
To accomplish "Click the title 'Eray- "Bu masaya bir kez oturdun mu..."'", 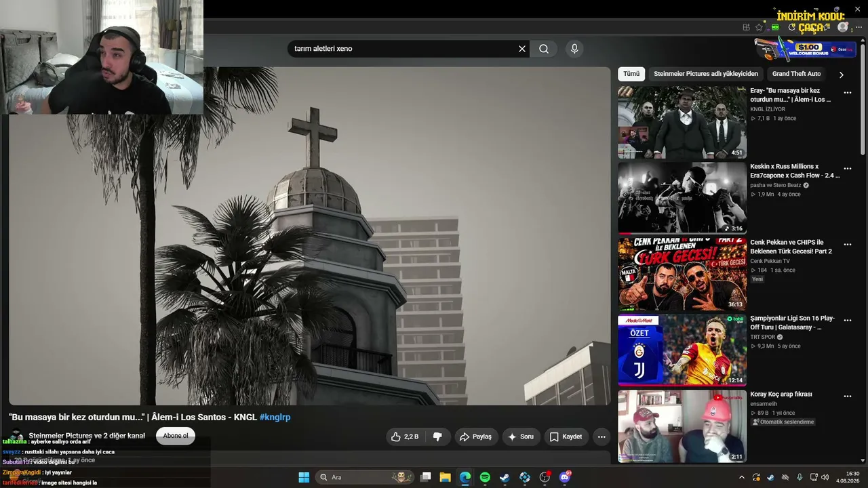I will [x=791, y=95].
